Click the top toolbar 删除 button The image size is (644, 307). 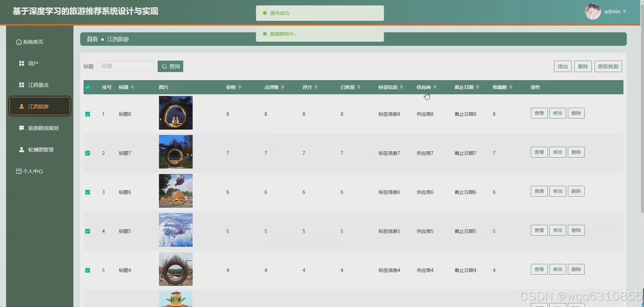[583, 66]
